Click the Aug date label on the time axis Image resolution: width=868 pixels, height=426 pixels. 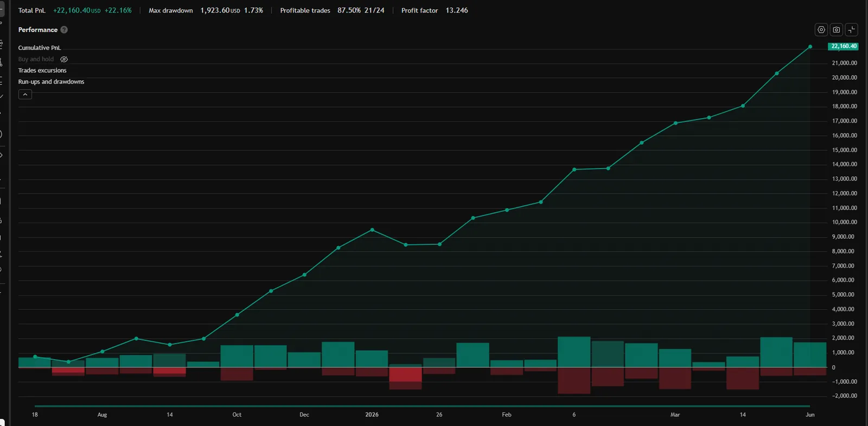(x=102, y=415)
